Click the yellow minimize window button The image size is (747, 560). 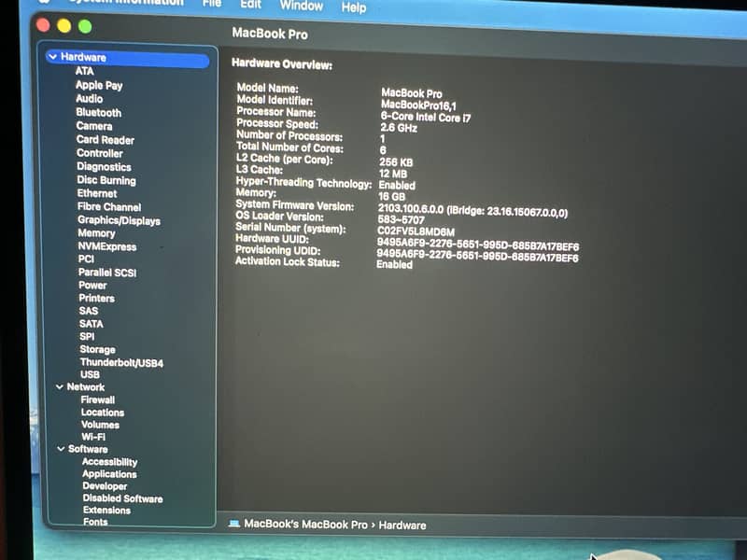63,26
